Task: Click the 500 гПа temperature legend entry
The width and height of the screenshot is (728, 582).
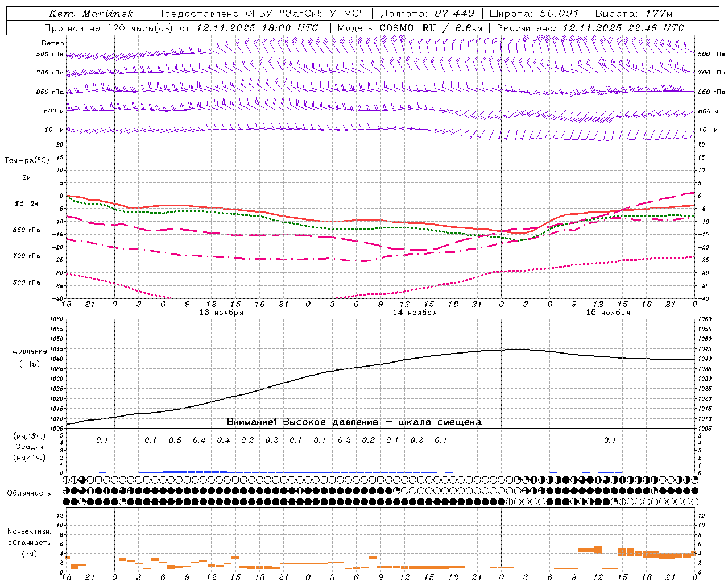Action: coord(27,282)
